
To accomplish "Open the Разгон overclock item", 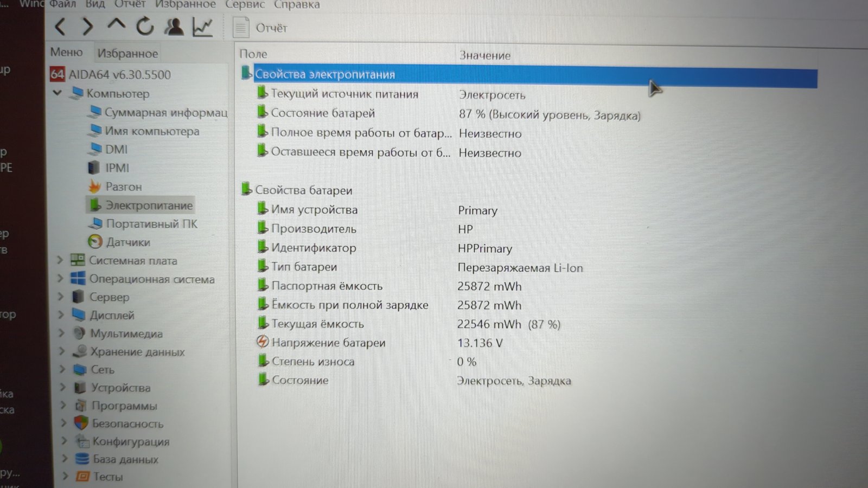I will coord(123,187).
